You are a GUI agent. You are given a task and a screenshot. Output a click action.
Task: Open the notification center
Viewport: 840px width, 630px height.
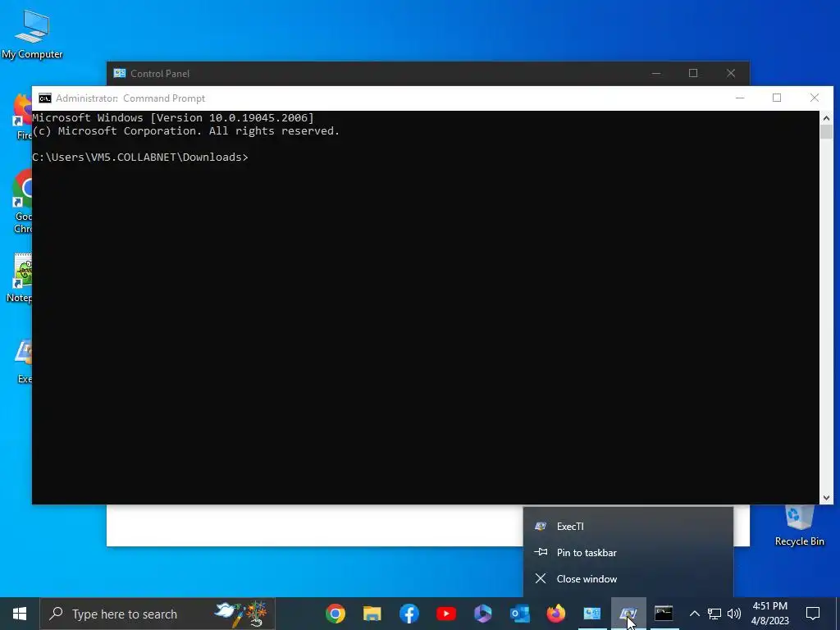813,614
